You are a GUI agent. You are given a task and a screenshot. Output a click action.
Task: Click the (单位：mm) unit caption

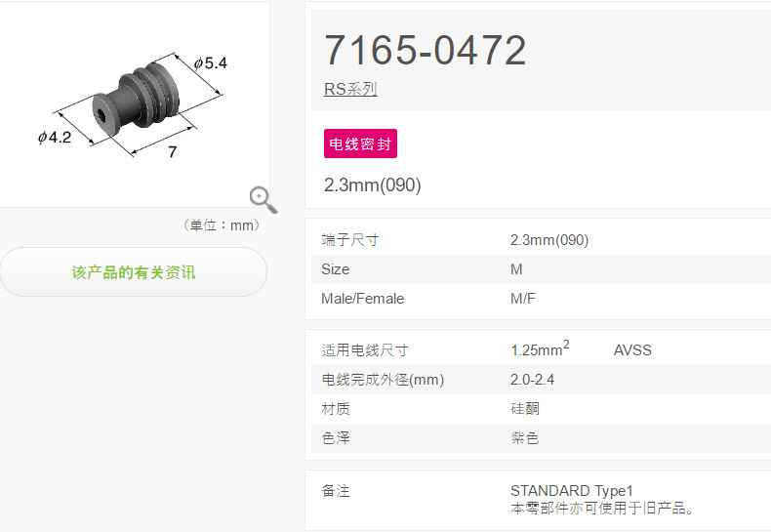(x=222, y=225)
